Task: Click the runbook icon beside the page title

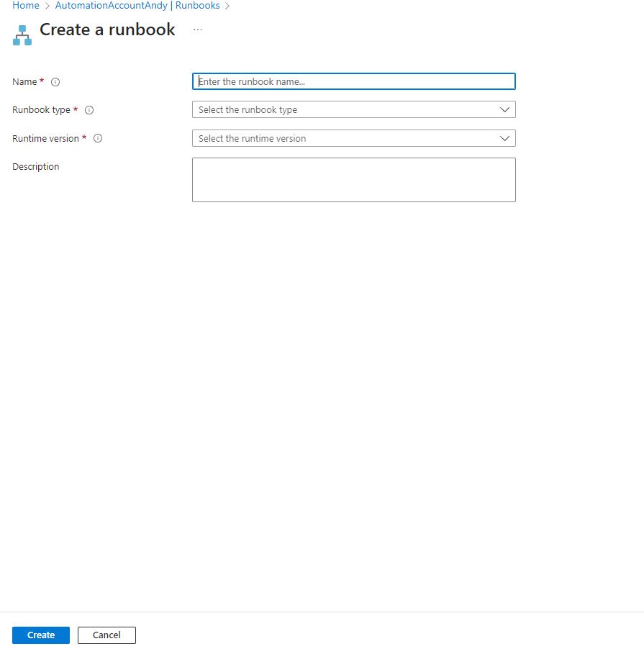Action: click(22, 35)
